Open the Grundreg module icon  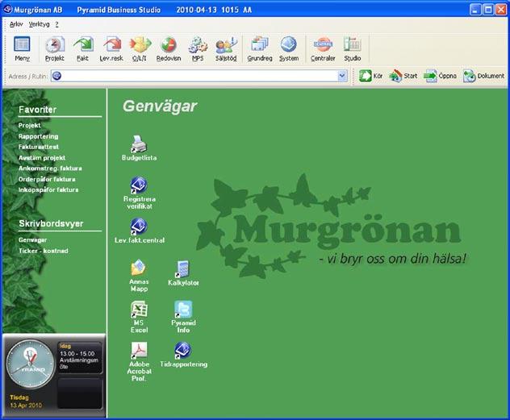tap(260, 48)
